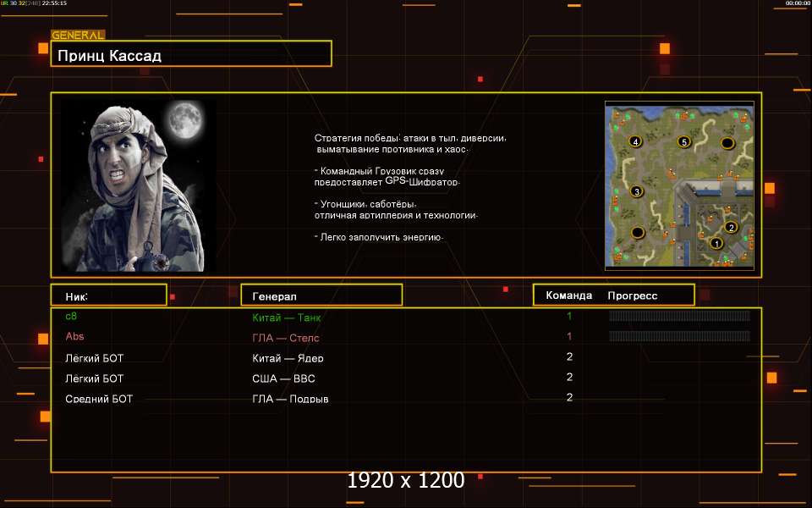Click the loading progress bar for c8
Screen dimensions: 812x508
[x=679, y=316]
